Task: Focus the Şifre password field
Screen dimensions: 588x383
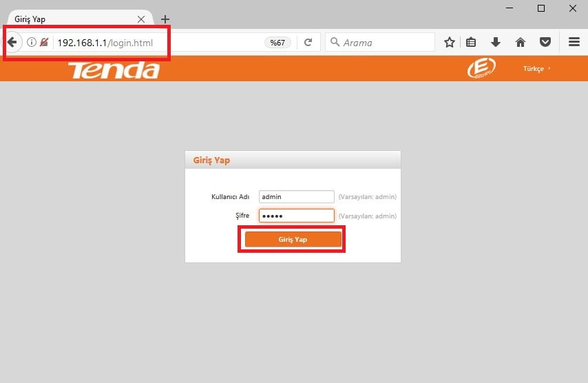Action: tap(296, 216)
